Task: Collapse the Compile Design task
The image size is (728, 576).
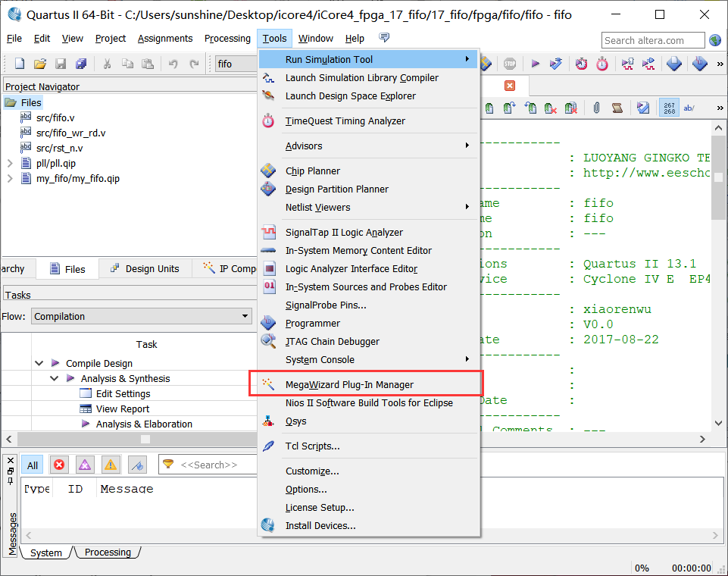Action: [x=39, y=364]
